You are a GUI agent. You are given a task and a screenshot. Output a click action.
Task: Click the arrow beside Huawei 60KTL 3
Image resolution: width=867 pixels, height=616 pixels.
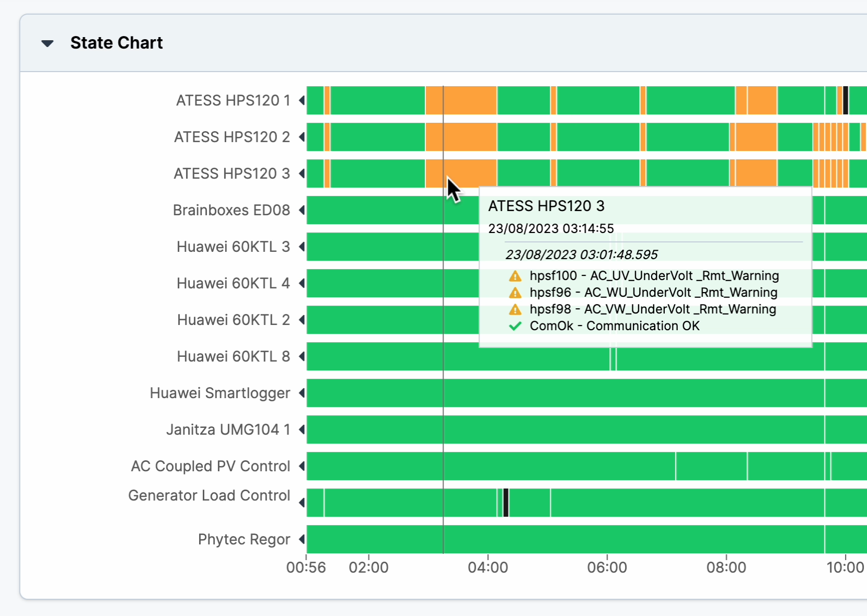(x=302, y=247)
